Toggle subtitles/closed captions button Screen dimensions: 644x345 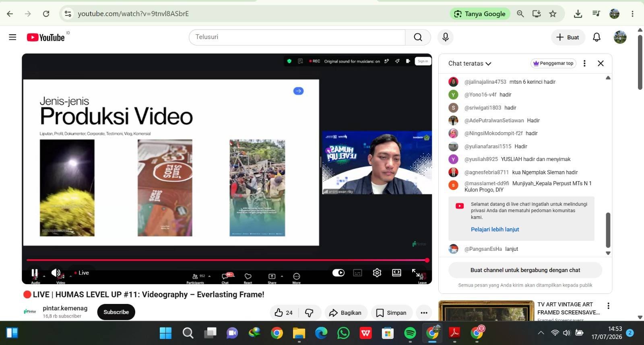(357, 273)
